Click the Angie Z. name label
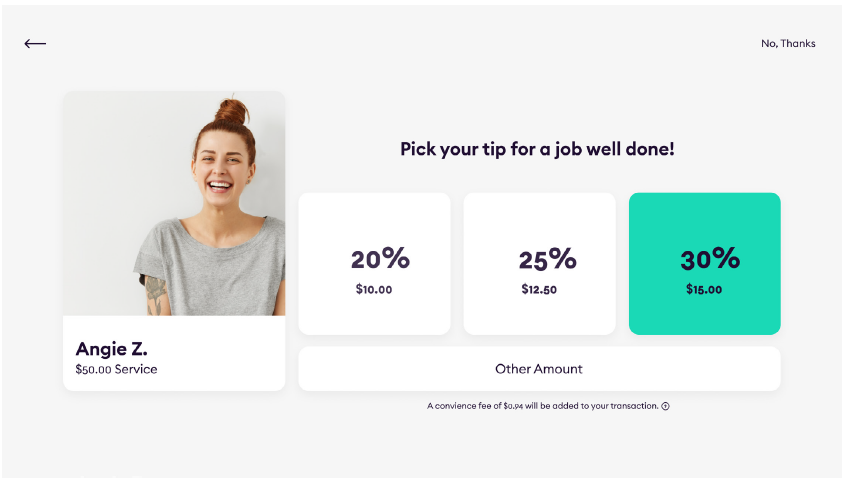849x483 pixels. coord(112,349)
